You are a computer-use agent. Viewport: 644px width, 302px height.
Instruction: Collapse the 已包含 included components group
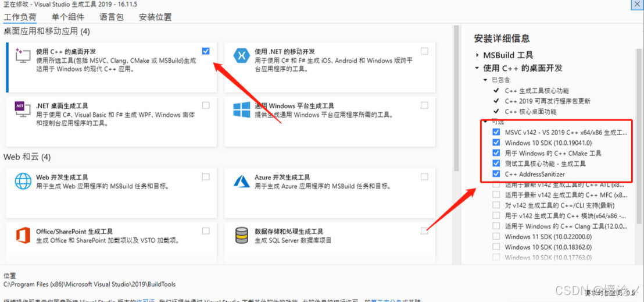[x=485, y=79]
